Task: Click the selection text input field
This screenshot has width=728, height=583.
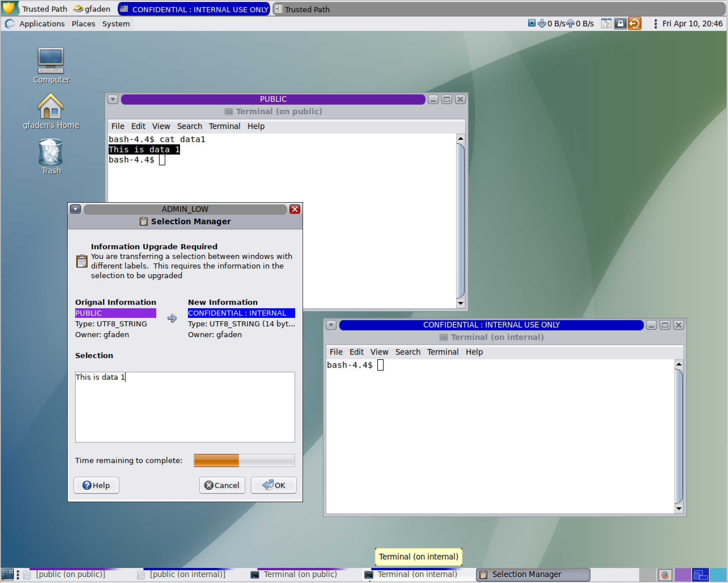Action: point(185,407)
